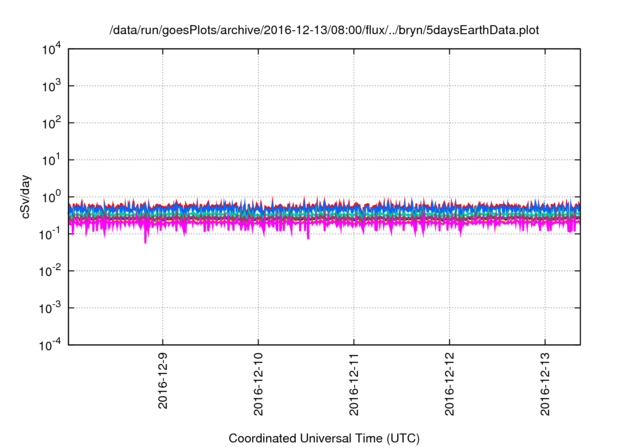Viewport: 640px width, 448px height.
Task: Click the 10^0 y-axis tick label
Action: click(52, 197)
